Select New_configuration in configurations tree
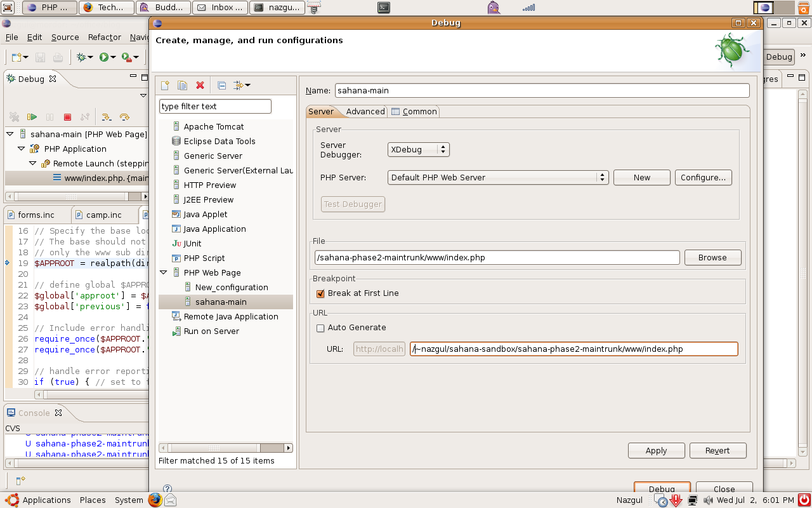This screenshot has width=812, height=508. pos(232,287)
